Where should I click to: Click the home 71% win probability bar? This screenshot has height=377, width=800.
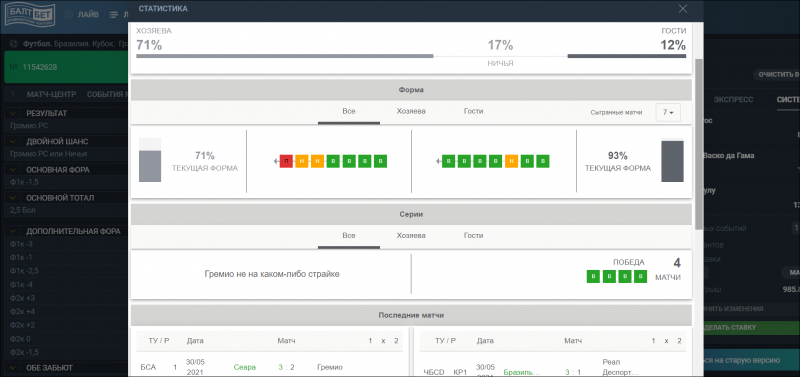click(285, 56)
